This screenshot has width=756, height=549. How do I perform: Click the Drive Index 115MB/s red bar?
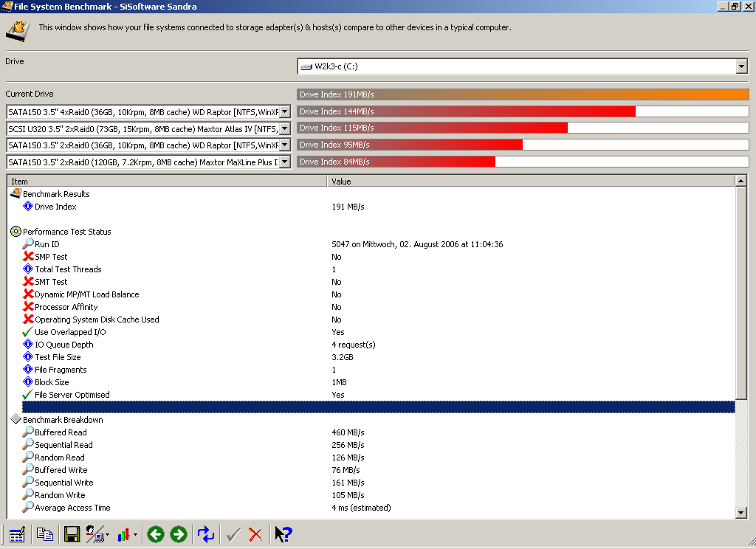click(432, 128)
